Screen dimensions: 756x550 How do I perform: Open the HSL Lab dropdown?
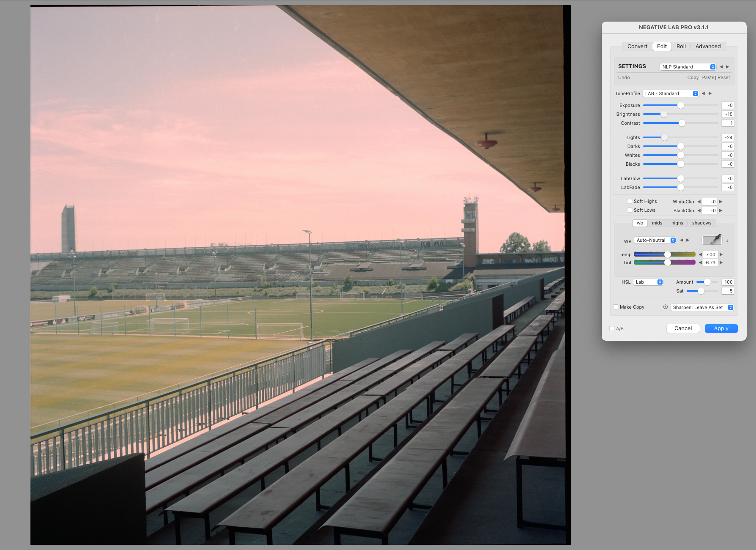(x=648, y=282)
